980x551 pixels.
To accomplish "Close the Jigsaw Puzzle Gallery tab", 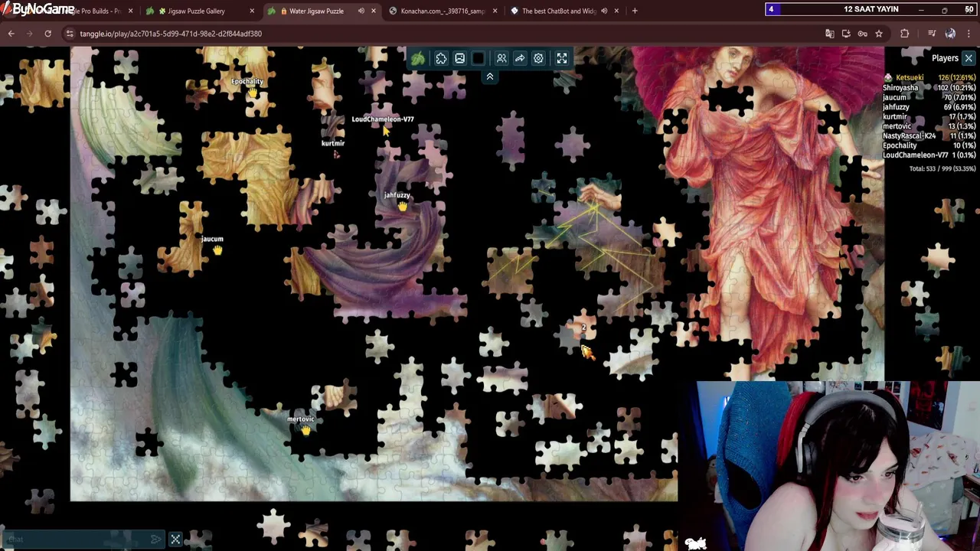I will pyautogui.click(x=252, y=11).
